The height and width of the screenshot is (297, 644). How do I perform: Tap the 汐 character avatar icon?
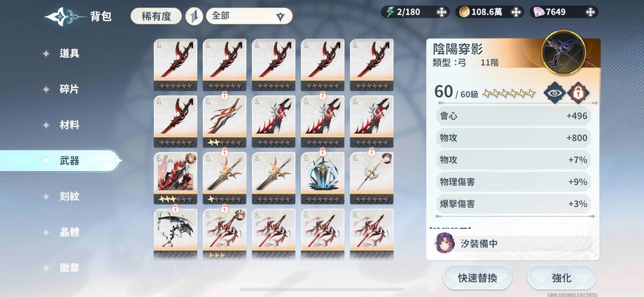tap(445, 243)
